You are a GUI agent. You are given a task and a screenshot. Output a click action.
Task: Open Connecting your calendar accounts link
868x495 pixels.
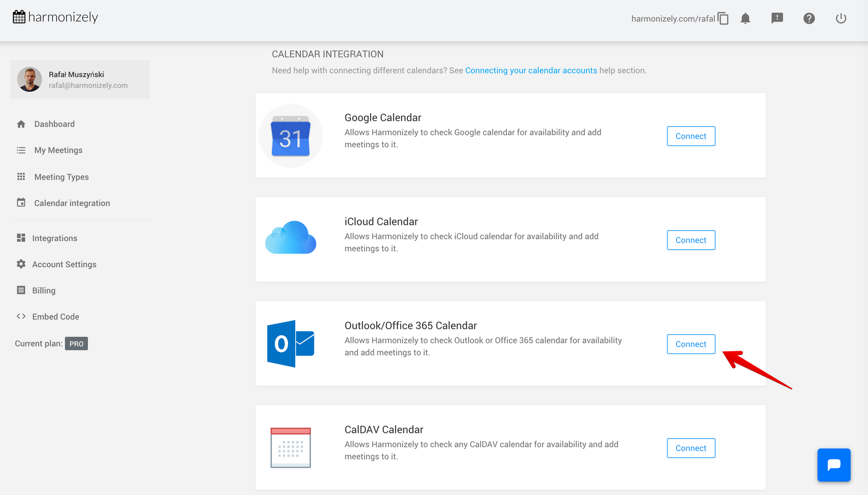(x=531, y=70)
